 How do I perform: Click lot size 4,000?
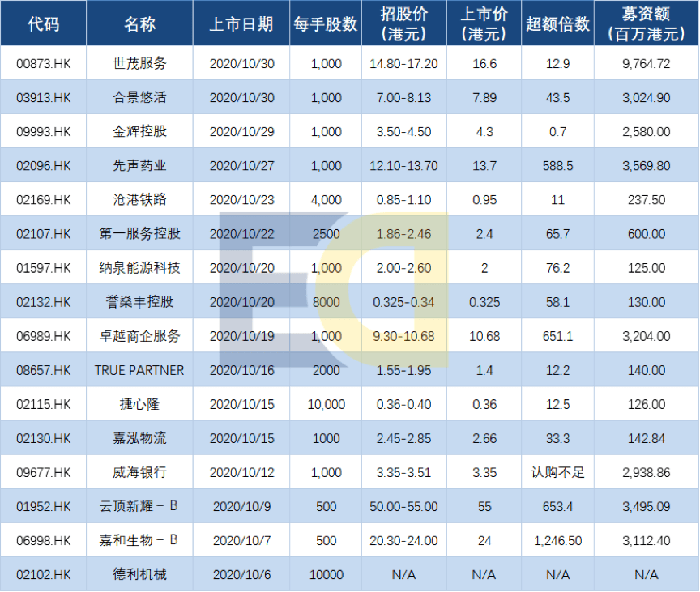click(327, 200)
